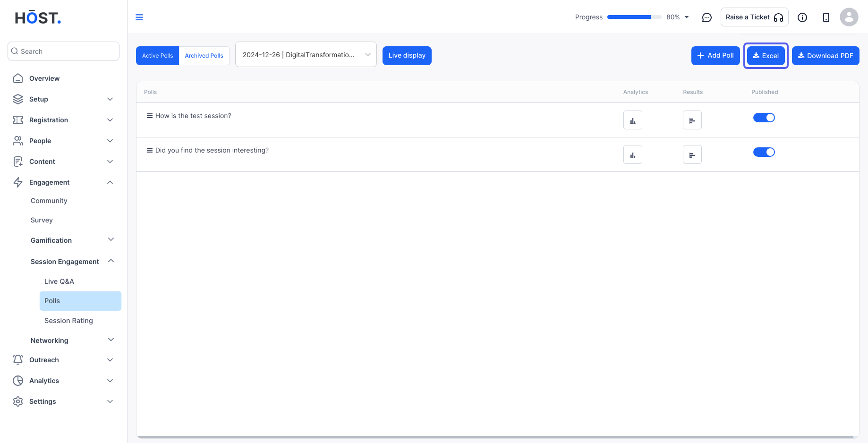Viewport: 868px width, 443px height.
Task: Click 'Did you find the session interesting?' text
Action: point(212,150)
